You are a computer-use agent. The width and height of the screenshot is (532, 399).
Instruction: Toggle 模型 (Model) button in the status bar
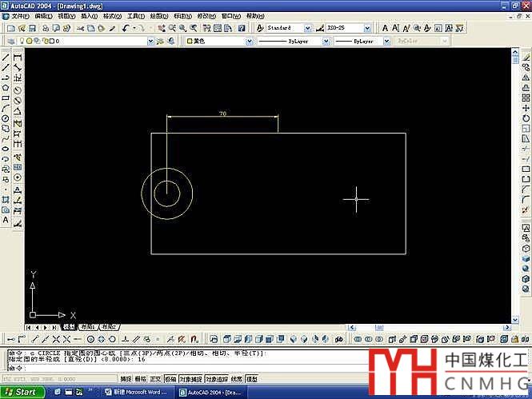[x=252, y=379]
